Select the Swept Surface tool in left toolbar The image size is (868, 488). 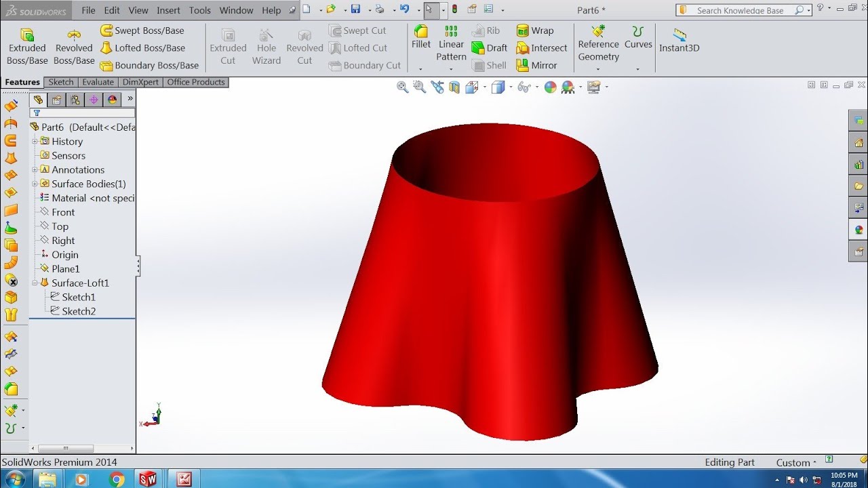pos(11,140)
